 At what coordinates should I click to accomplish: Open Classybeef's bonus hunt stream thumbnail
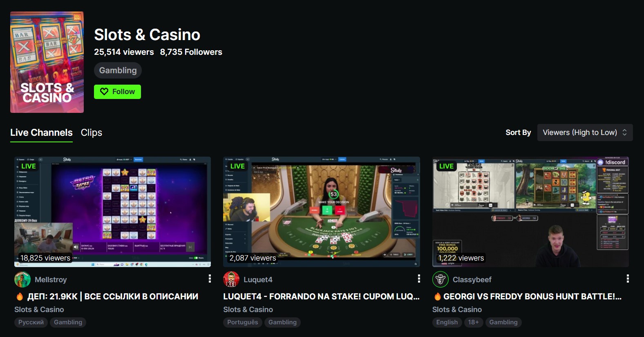(530, 212)
